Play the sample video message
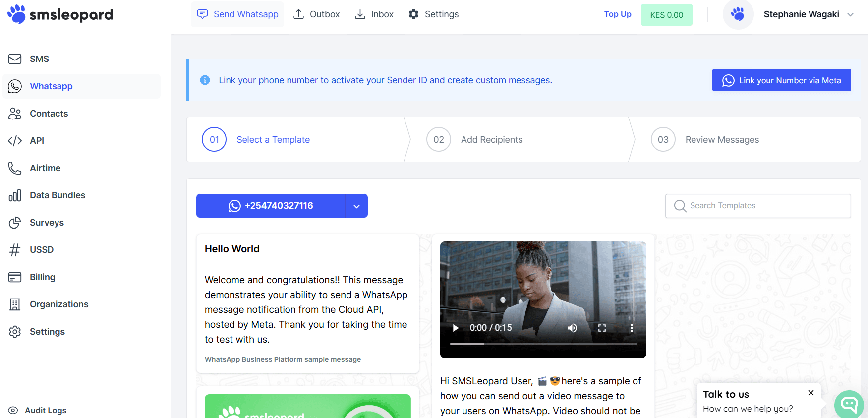 (x=456, y=328)
